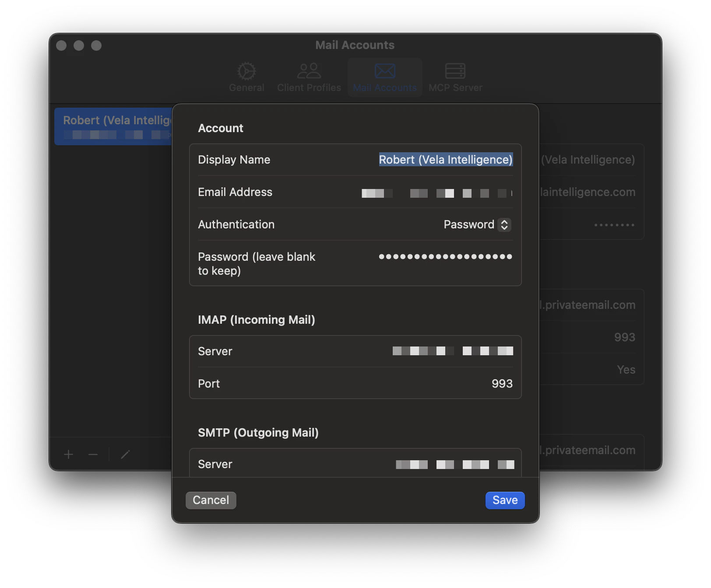Switch to the General settings tab
Screen dimensions: 711x588
pos(246,77)
